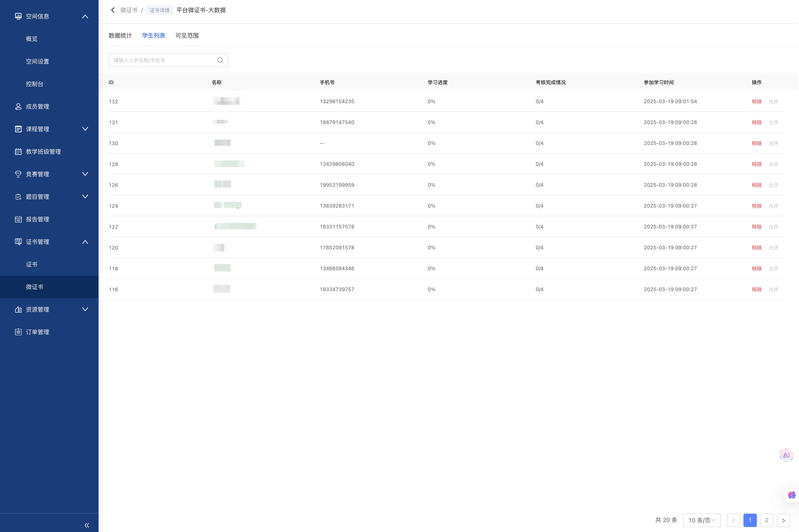Switch to the 可见范围 tab
Screen dimensions: 799x532
187,36
